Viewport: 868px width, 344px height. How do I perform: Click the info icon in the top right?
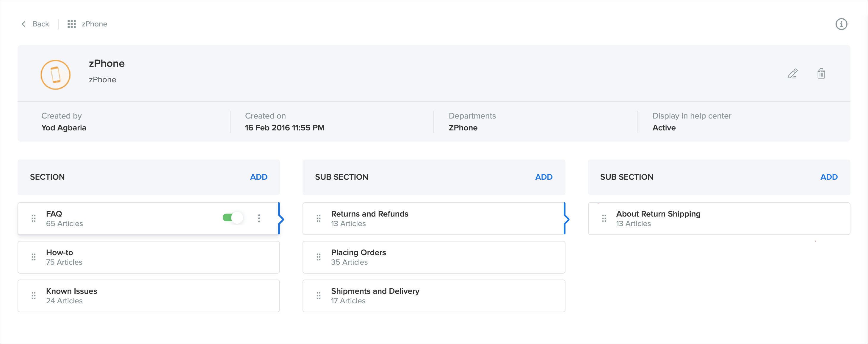pyautogui.click(x=841, y=24)
